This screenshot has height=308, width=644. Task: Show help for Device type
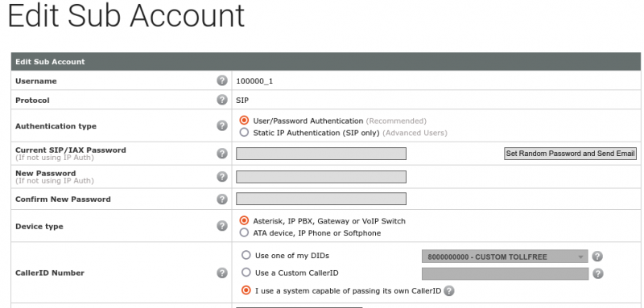pos(222,225)
